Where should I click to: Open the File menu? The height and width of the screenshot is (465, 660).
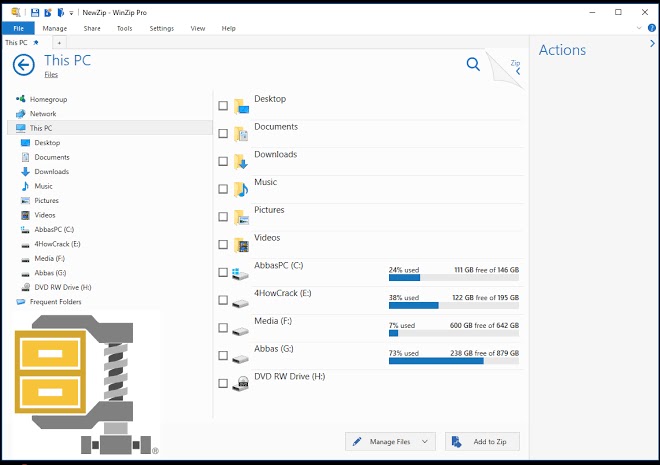[19, 28]
